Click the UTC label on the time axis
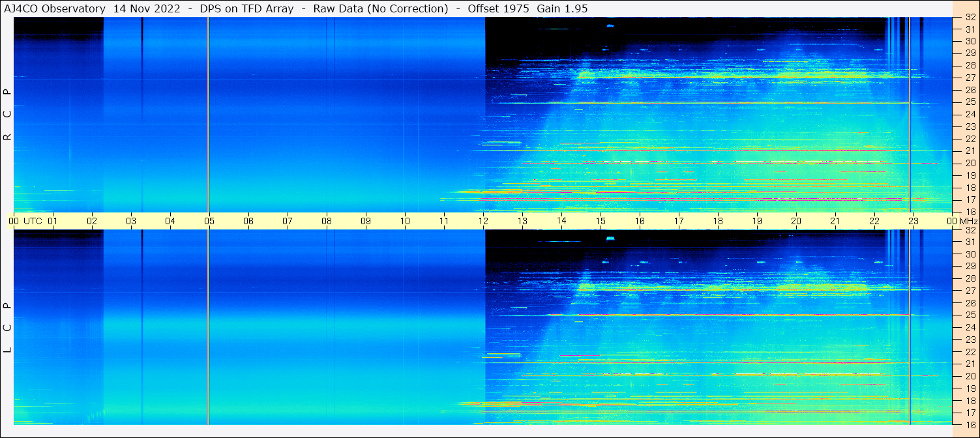This screenshot has width=980, height=438. (x=33, y=221)
